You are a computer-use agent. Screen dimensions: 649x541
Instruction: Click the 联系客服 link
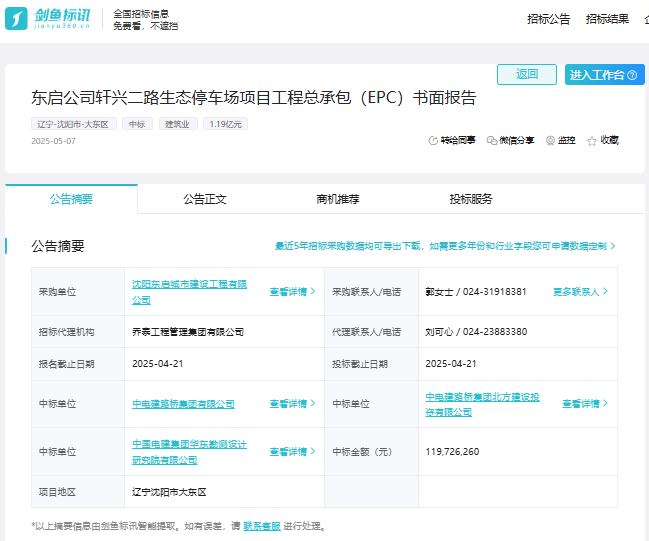point(261,526)
